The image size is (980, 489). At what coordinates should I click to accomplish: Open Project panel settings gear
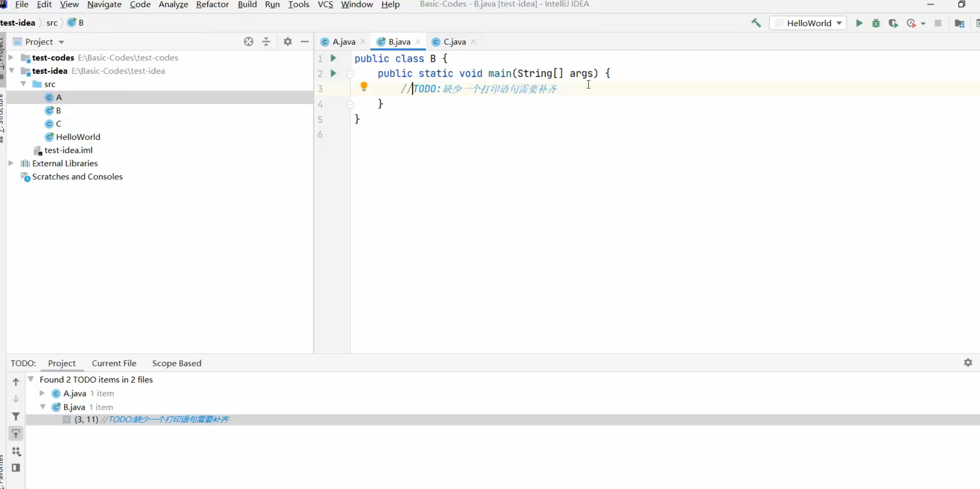pos(288,42)
